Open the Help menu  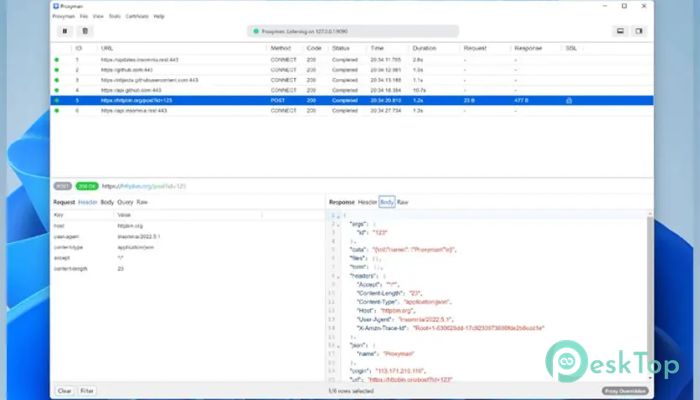click(159, 17)
